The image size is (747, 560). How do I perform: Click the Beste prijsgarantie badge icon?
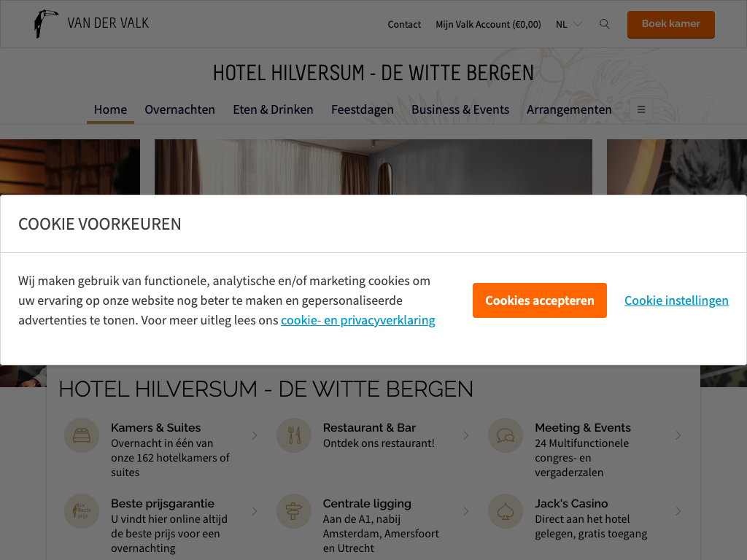pyautogui.click(x=82, y=511)
